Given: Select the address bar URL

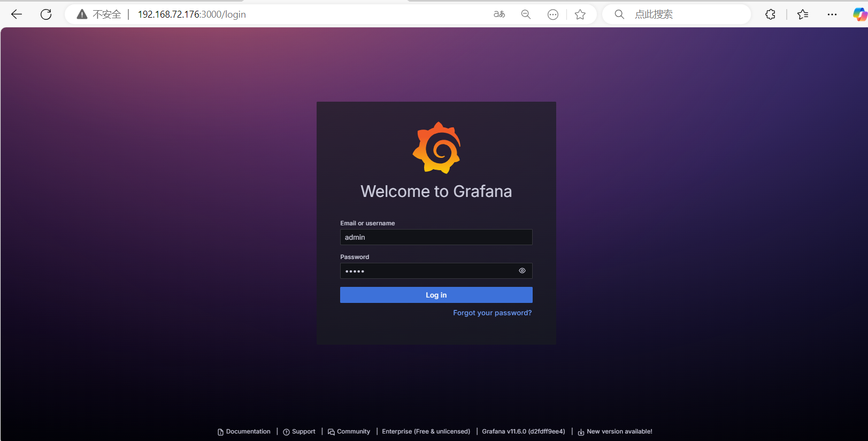Looking at the screenshot, I should [x=192, y=14].
